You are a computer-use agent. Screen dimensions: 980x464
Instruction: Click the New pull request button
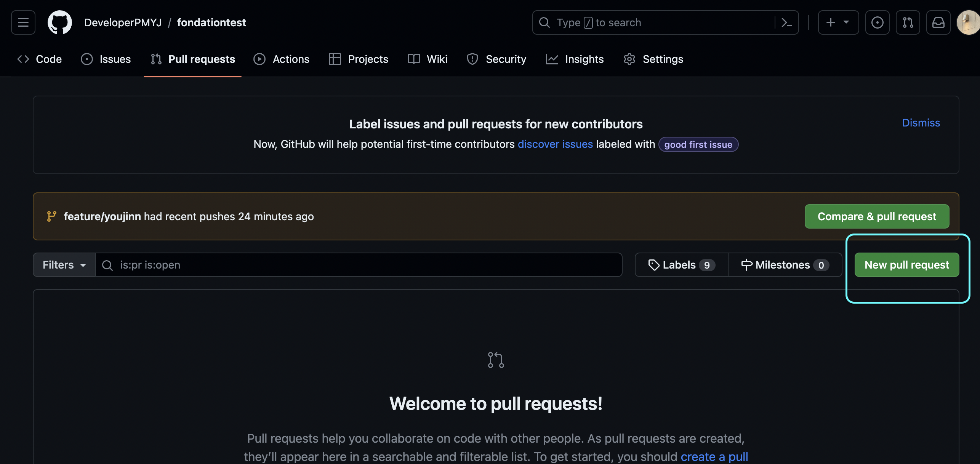click(x=906, y=265)
